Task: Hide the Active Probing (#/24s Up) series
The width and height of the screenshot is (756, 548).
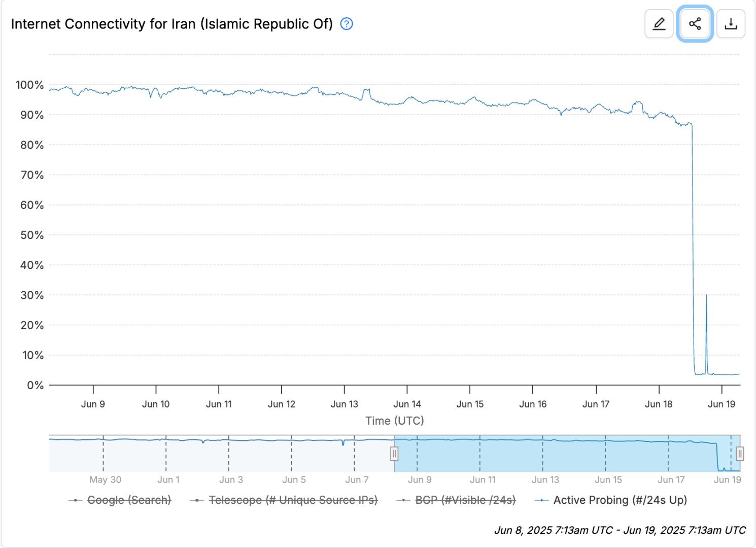Action: [x=611, y=500]
